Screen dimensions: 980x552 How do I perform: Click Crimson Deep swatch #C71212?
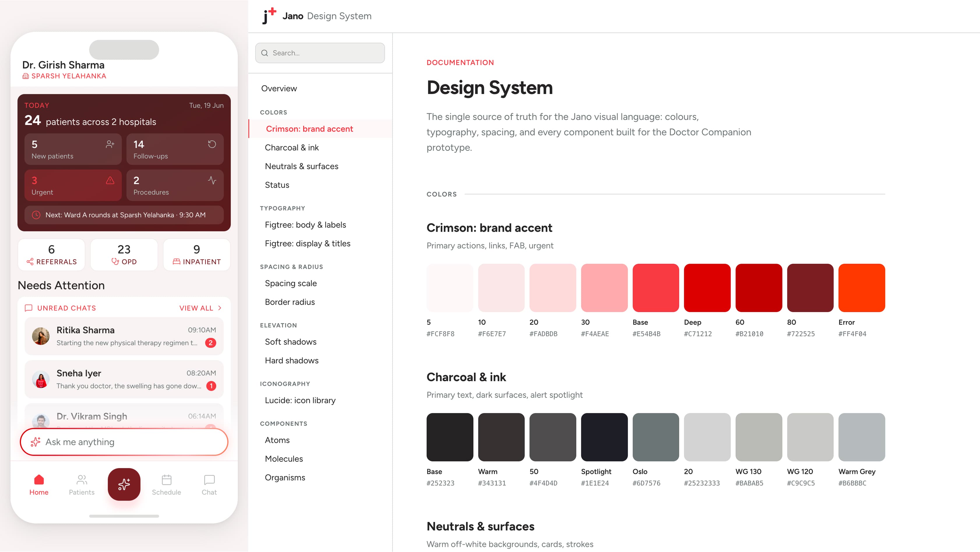coord(707,288)
